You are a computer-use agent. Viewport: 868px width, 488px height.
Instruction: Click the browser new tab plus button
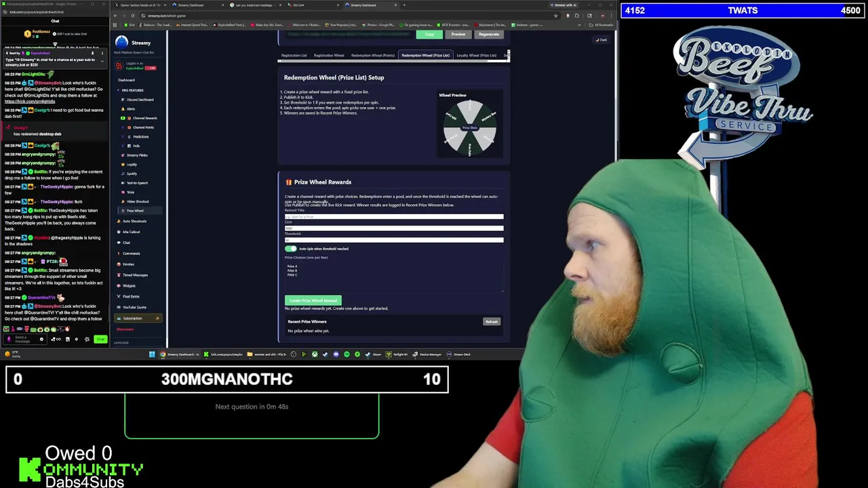[x=404, y=5]
